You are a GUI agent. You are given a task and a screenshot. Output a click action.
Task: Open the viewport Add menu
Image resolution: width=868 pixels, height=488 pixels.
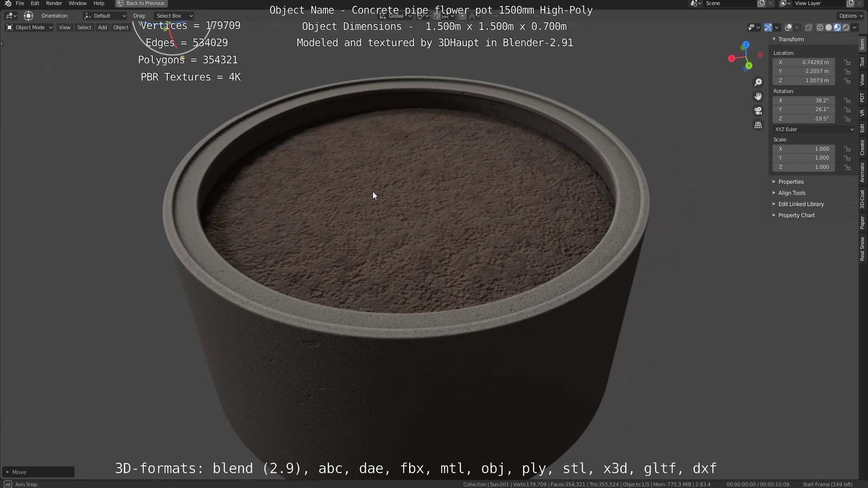(103, 28)
